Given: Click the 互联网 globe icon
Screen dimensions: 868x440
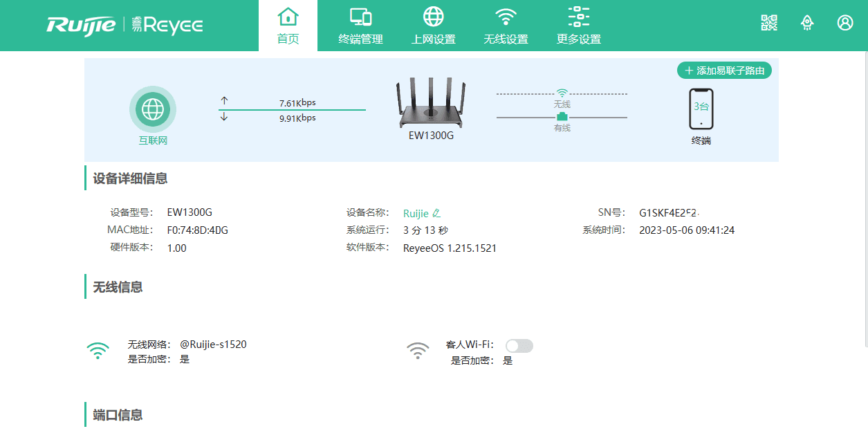Looking at the screenshot, I should tap(153, 109).
